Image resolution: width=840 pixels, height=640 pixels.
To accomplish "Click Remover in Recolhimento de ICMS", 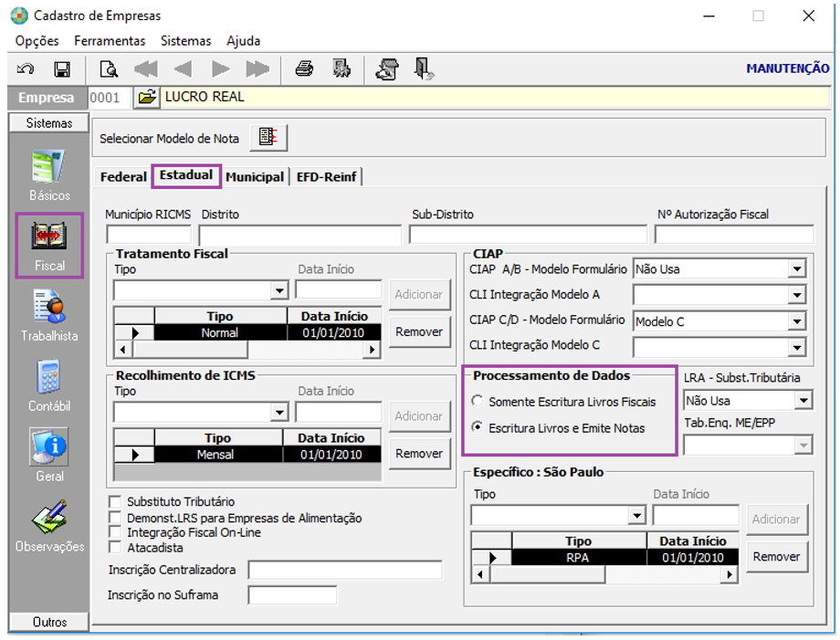I will click(419, 454).
